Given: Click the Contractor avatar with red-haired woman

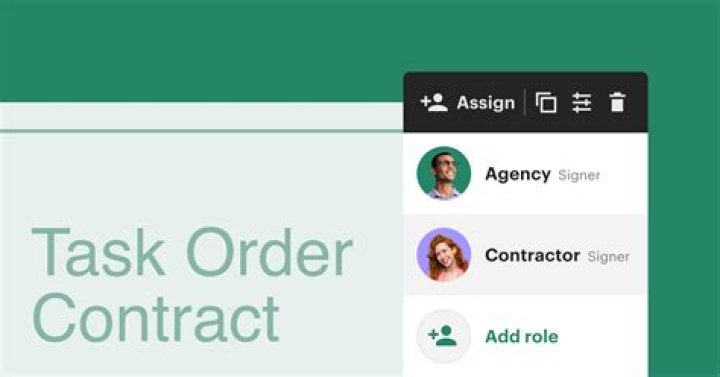Looking at the screenshot, I should coord(444,254).
